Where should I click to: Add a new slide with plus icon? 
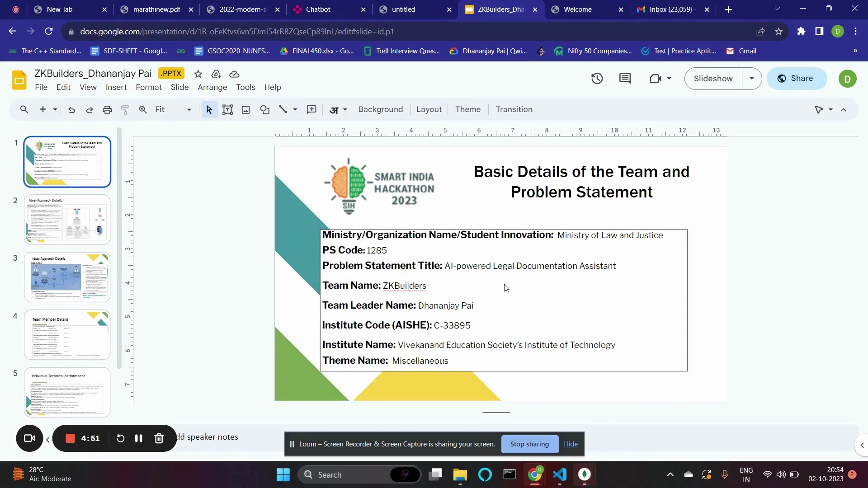coord(43,109)
